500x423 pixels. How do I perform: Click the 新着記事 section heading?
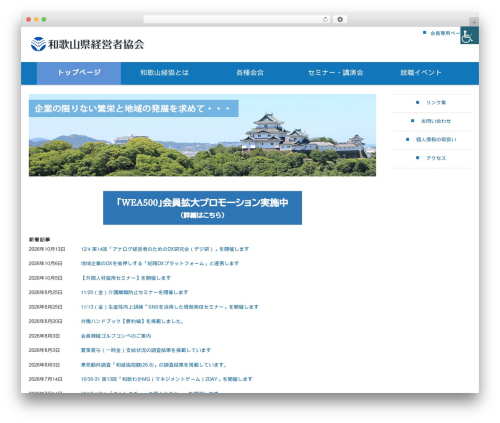click(x=39, y=239)
